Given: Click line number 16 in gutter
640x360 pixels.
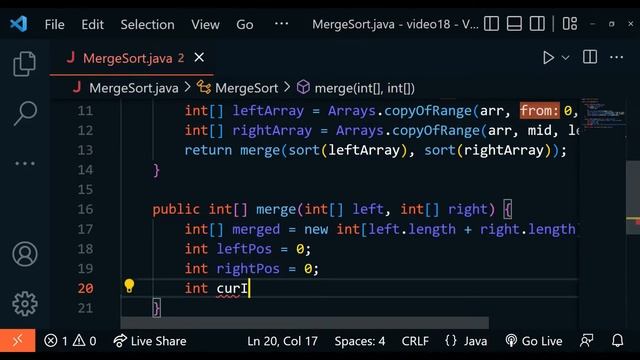Looking at the screenshot, I should [85, 209].
